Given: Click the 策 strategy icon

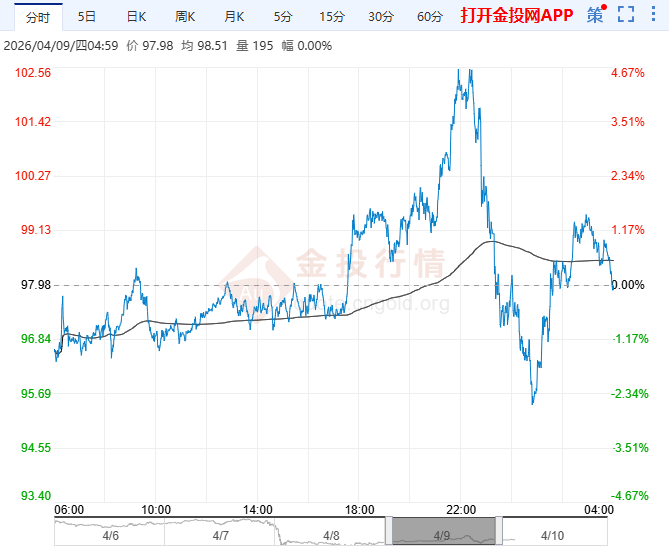Looking at the screenshot, I should (x=595, y=15).
